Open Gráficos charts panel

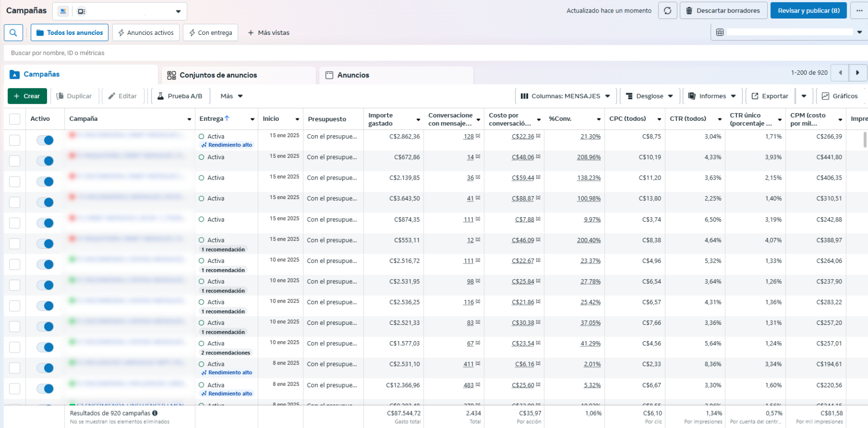[840, 96]
